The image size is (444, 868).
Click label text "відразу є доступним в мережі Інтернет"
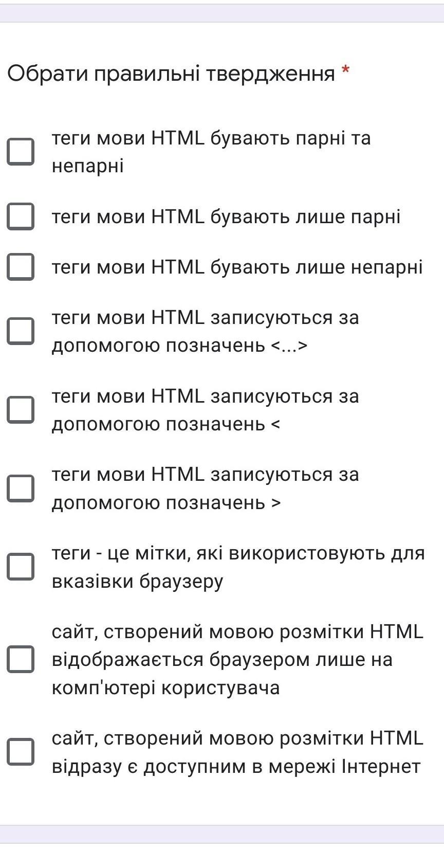click(237, 752)
